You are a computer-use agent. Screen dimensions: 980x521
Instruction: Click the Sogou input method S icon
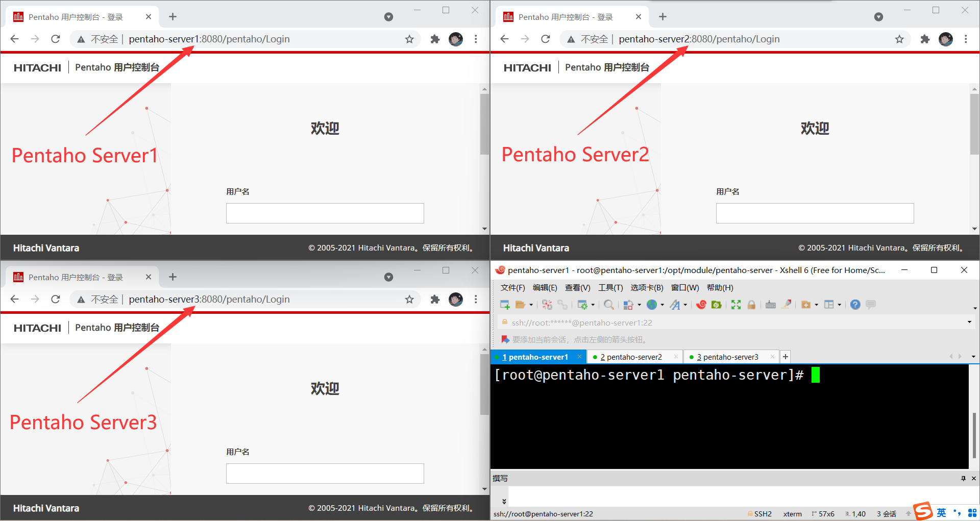click(x=923, y=511)
